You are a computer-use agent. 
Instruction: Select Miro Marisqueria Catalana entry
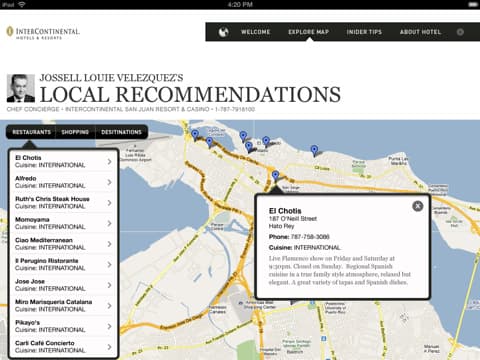[x=63, y=306]
